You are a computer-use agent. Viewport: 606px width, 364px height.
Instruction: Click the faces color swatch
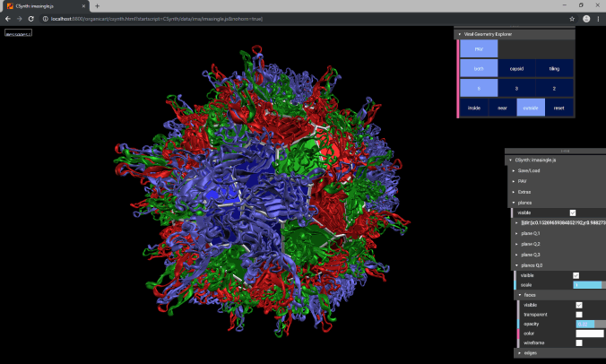click(589, 334)
